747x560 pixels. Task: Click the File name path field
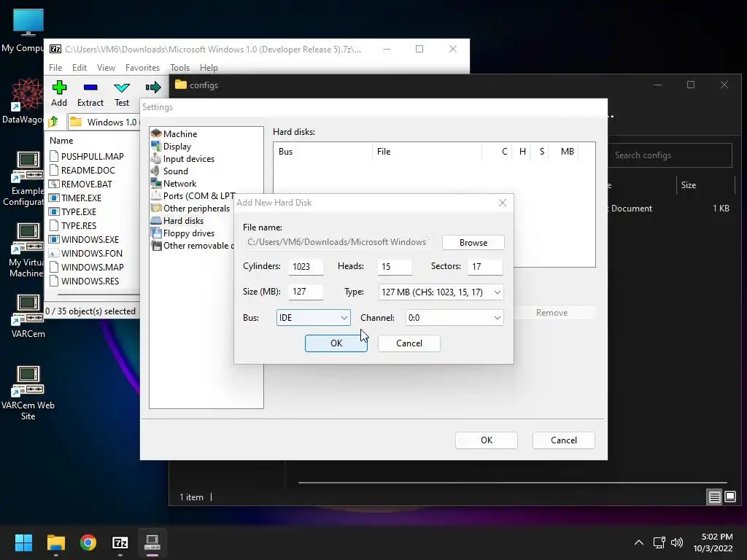[x=337, y=242]
